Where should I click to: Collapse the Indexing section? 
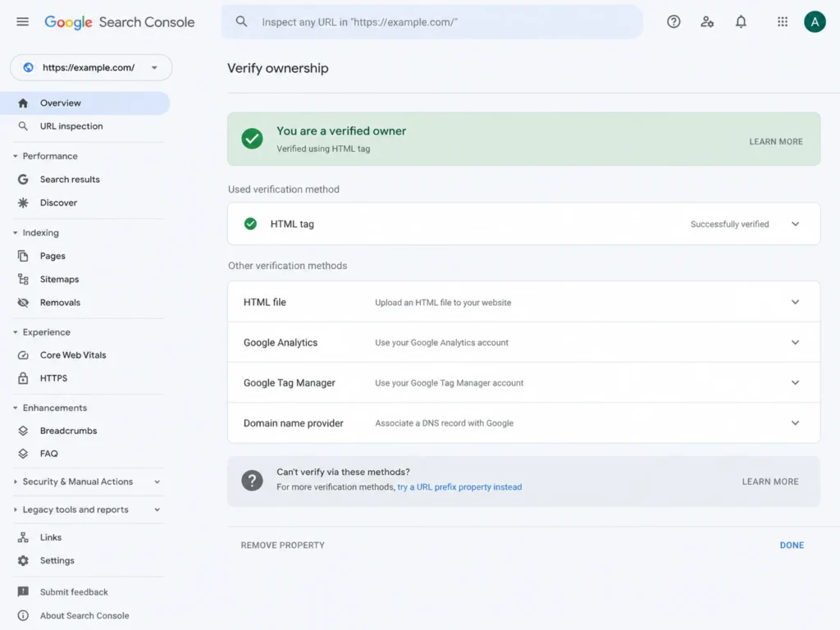pyautogui.click(x=15, y=232)
